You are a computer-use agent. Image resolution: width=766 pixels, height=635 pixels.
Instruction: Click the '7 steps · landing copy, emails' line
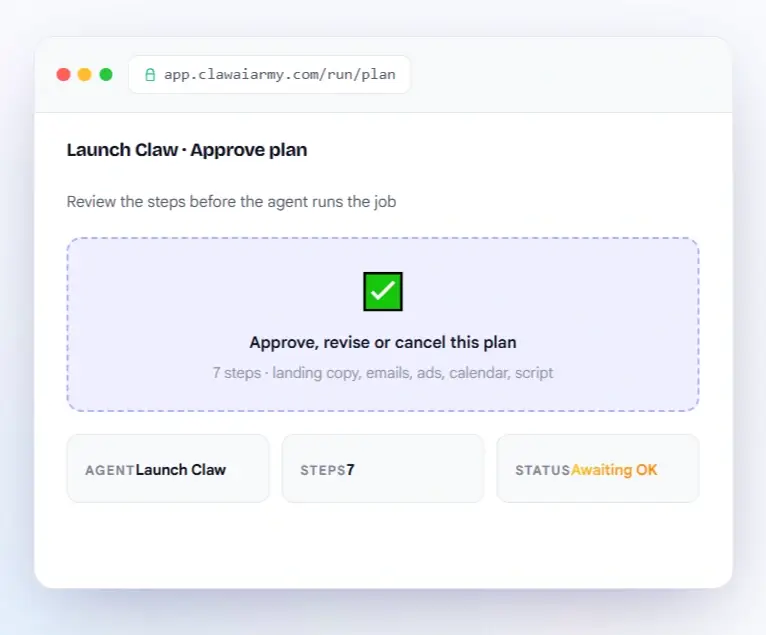(383, 373)
